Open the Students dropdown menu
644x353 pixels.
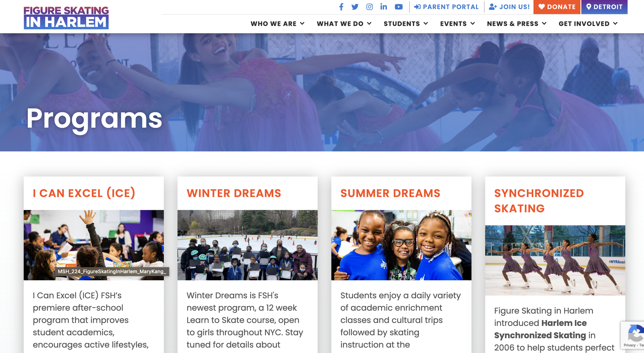point(406,24)
